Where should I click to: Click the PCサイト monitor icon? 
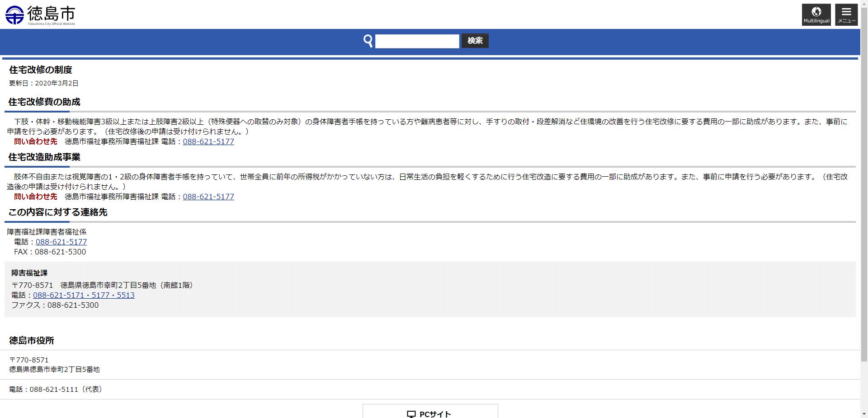coord(410,413)
